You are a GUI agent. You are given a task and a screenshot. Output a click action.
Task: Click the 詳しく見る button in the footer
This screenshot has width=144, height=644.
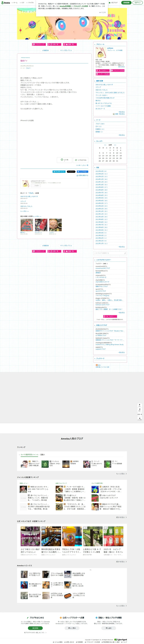tap(72, 628)
